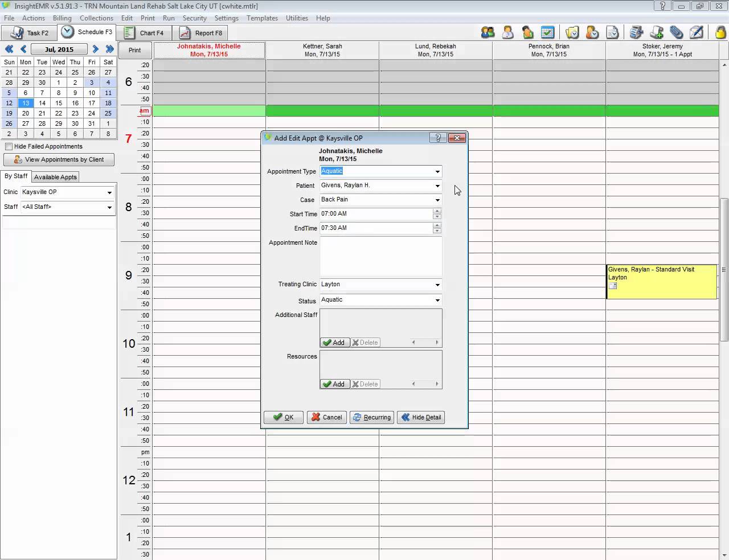The height and width of the screenshot is (560, 729).
Task: Open the Billing menu
Action: point(62,18)
